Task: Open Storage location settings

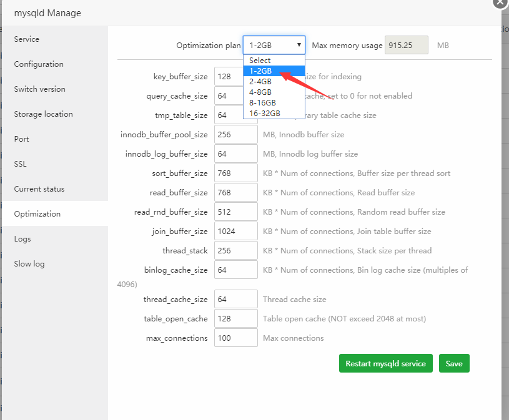Action: coord(43,114)
